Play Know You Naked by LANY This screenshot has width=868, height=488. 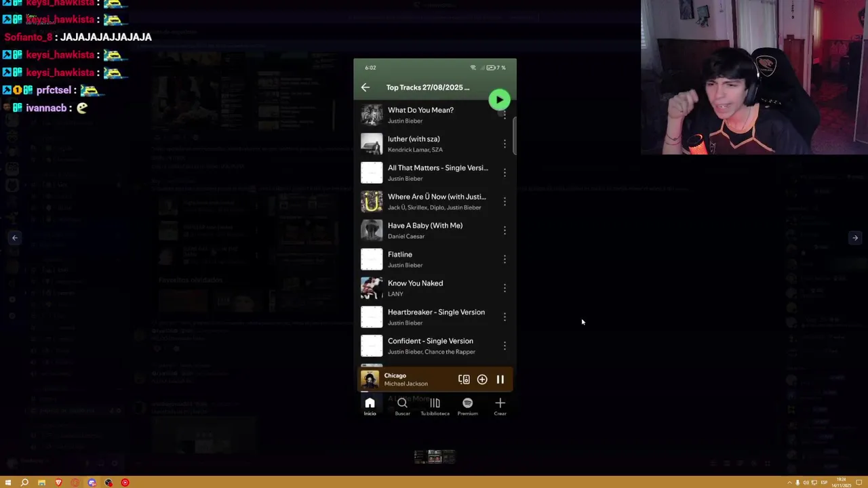[415, 283]
